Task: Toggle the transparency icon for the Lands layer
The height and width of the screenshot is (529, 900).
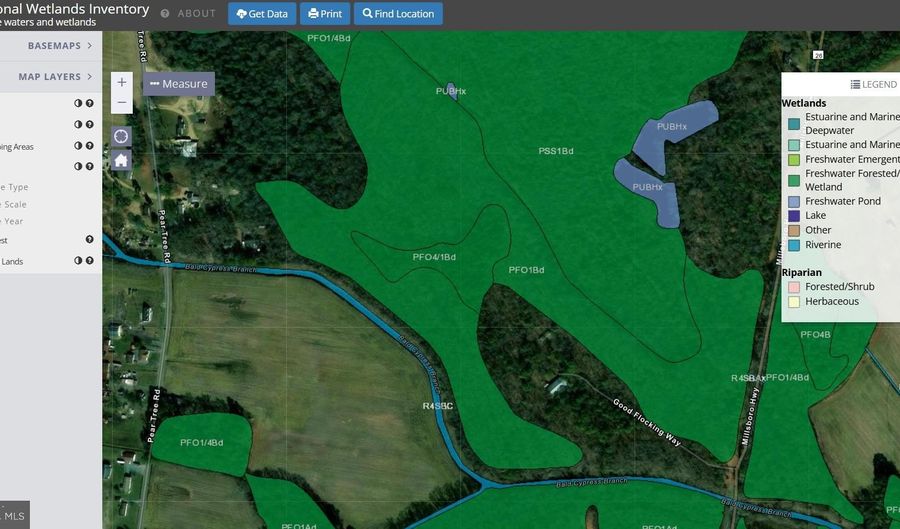Action: coord(78,261)
